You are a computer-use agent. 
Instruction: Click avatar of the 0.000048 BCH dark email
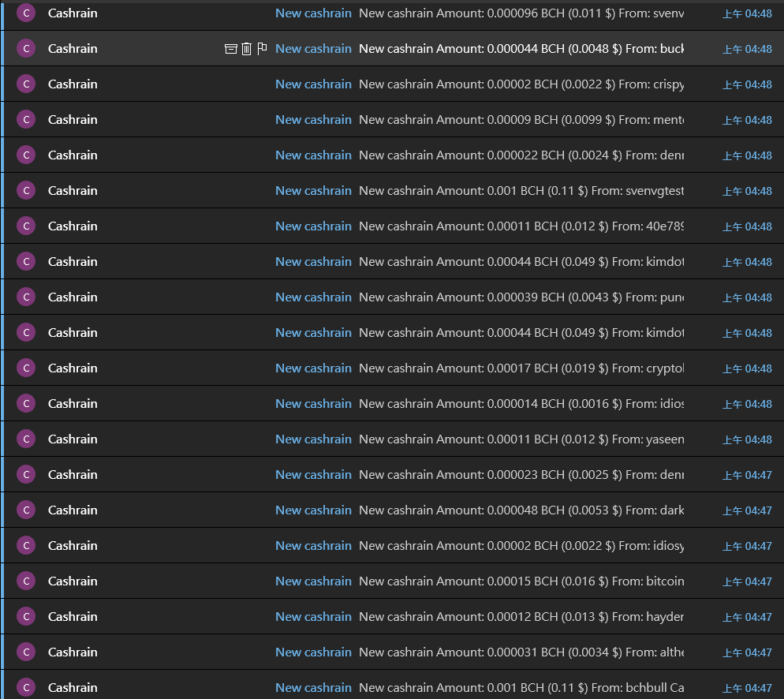point(26,510)
